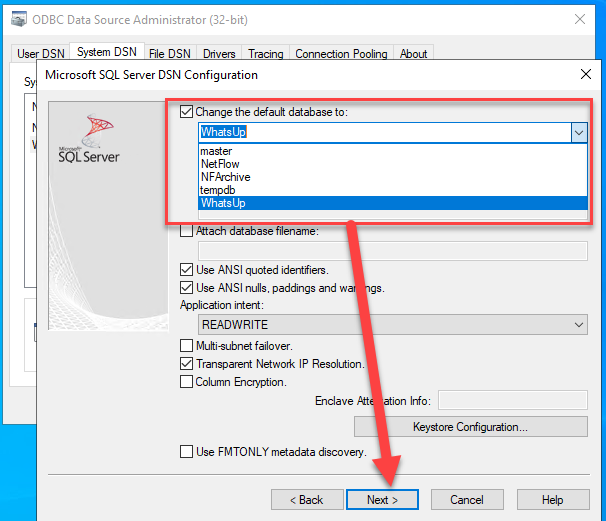The image size is (606, 521).
Task: Choose highlighted WhatsUp list entry
Action: 393,203
